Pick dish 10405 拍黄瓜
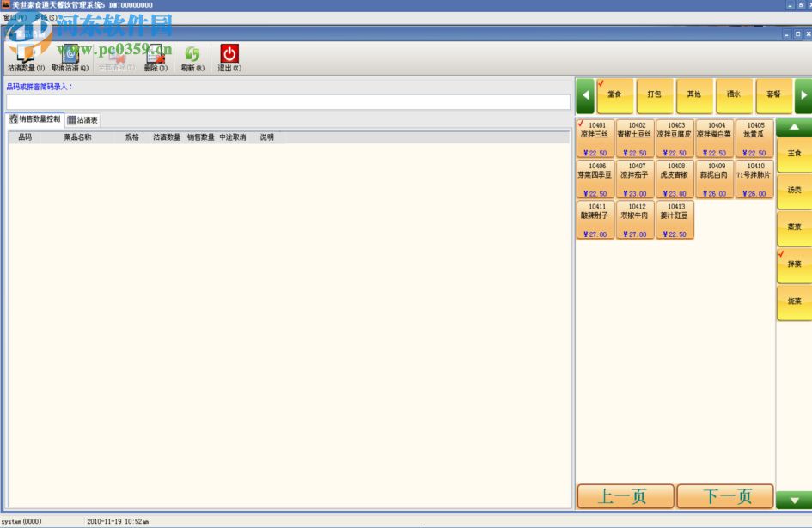Screen dimensions: 812x528 [x=754, y=139]
